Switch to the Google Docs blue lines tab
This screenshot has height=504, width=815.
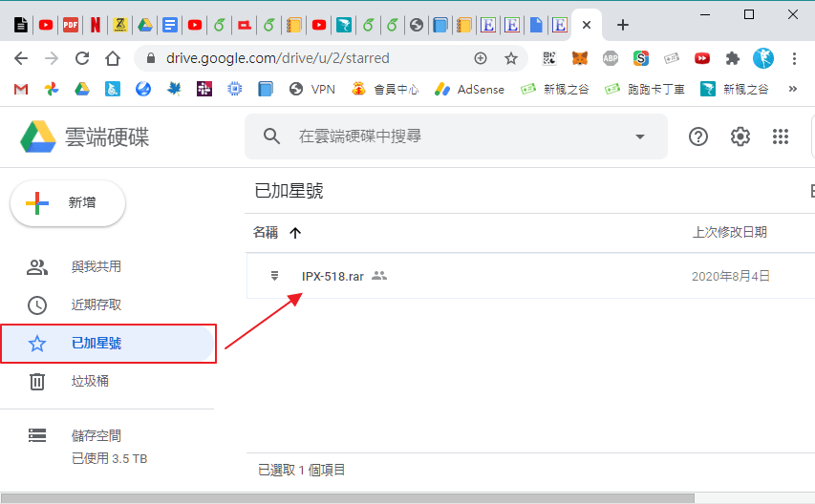pyautogui.click(x=170, y=25)
